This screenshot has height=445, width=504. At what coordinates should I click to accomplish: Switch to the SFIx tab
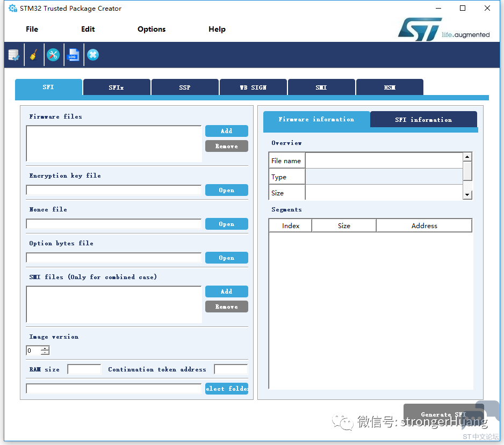point(117,87)
